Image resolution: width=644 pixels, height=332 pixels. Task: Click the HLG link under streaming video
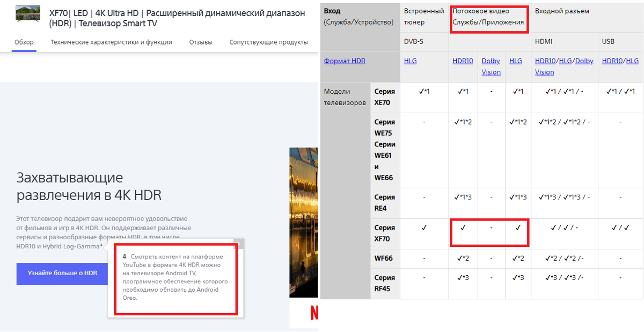tap(515, 61)
